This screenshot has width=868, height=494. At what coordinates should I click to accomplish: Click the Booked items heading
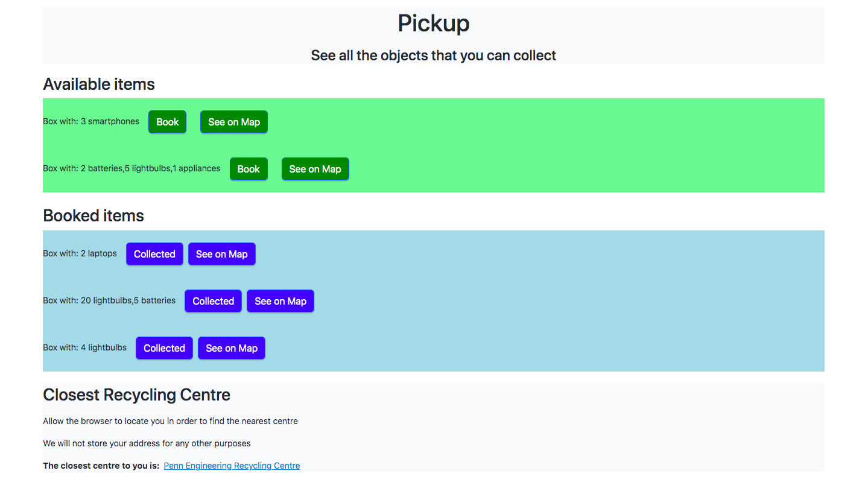click(x=93, y=216)
